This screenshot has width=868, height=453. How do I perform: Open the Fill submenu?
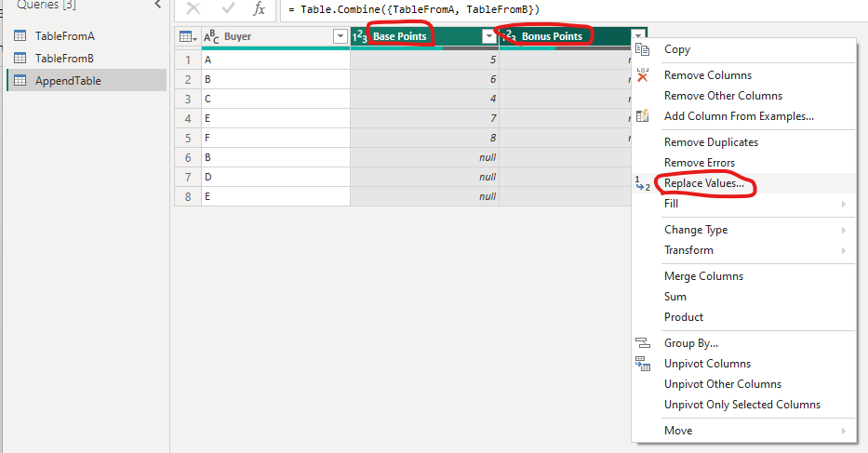(671, 204)
